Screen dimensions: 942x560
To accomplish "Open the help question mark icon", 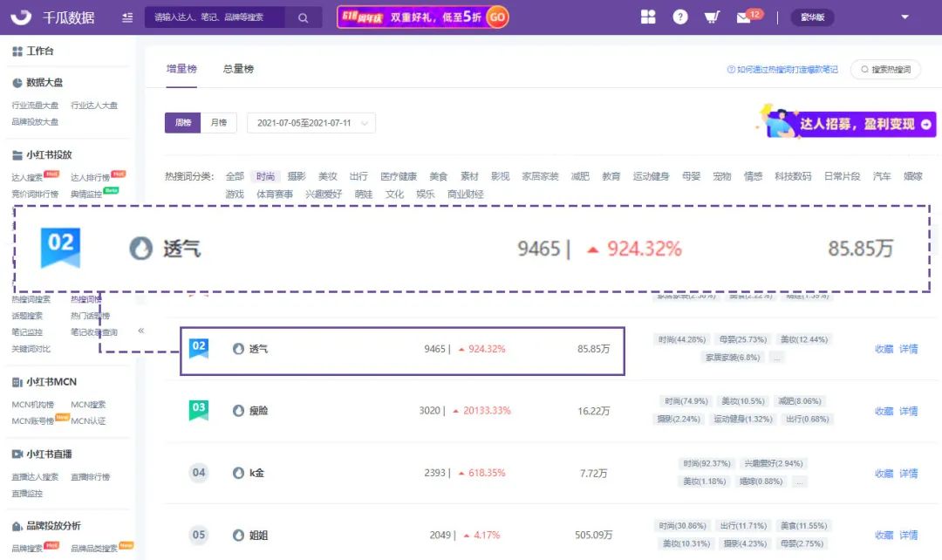I will pos(680,17).
